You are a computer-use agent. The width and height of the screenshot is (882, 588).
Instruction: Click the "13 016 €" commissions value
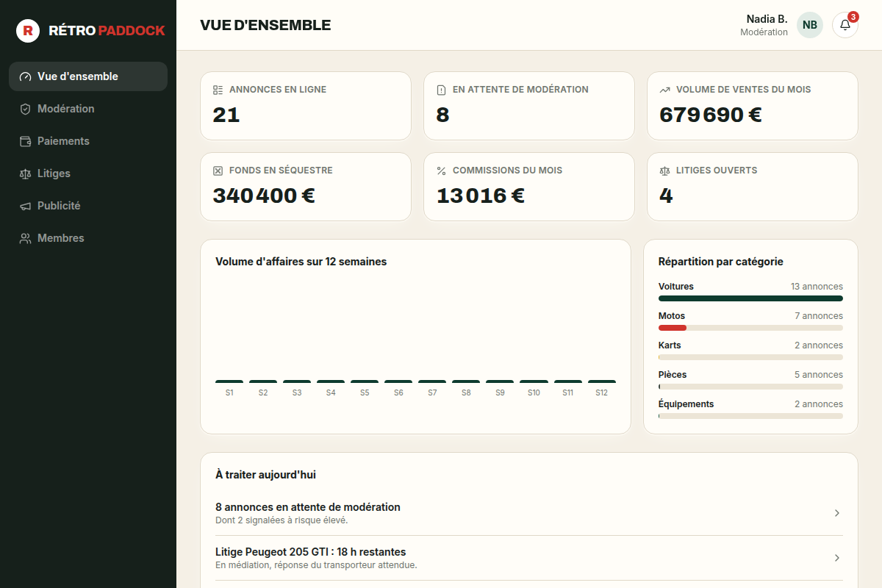coord(481,196)
